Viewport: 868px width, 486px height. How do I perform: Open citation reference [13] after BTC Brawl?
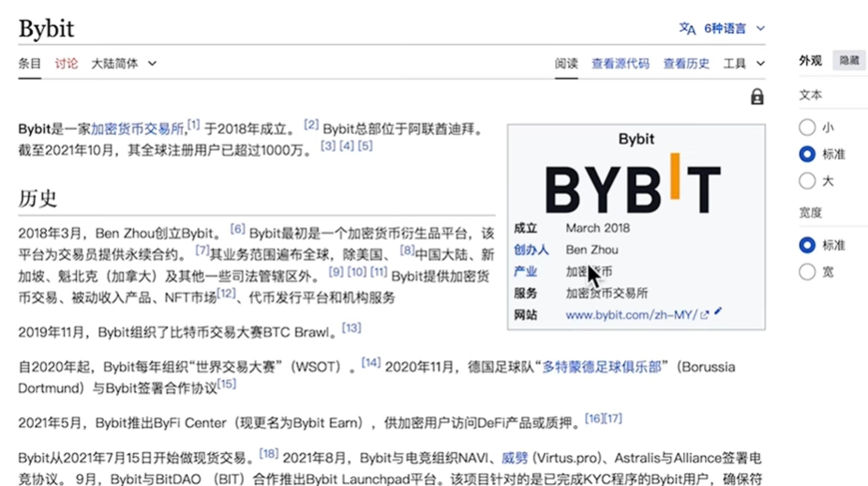(352, 327)
